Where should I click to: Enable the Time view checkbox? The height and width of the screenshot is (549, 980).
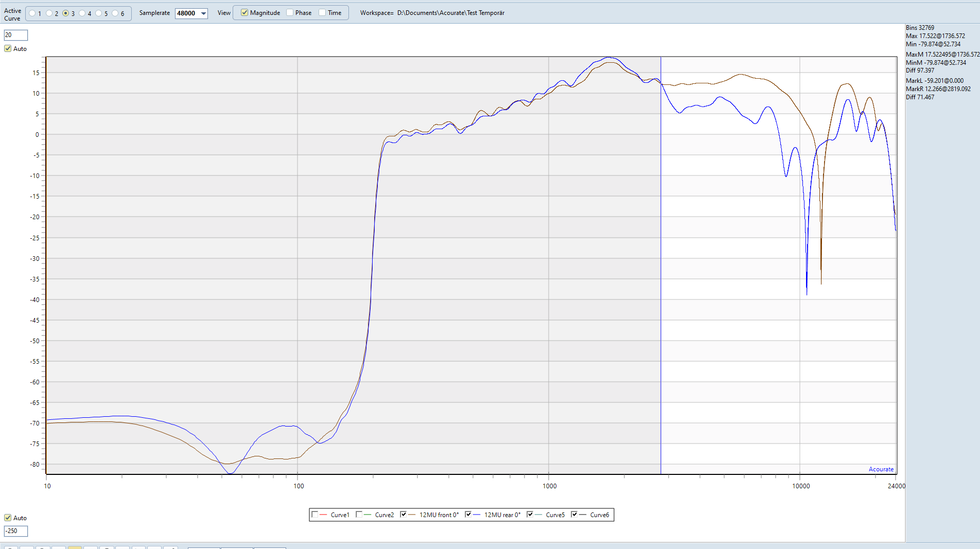322,13
